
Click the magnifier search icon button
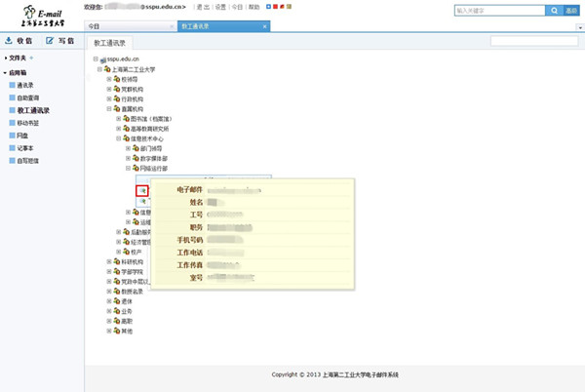[551, 10]
